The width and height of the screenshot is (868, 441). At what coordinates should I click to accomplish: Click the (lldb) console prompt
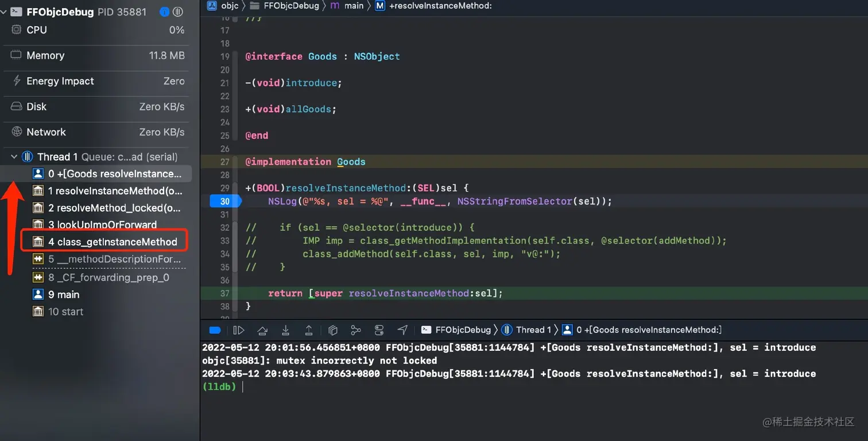(219, 387)
